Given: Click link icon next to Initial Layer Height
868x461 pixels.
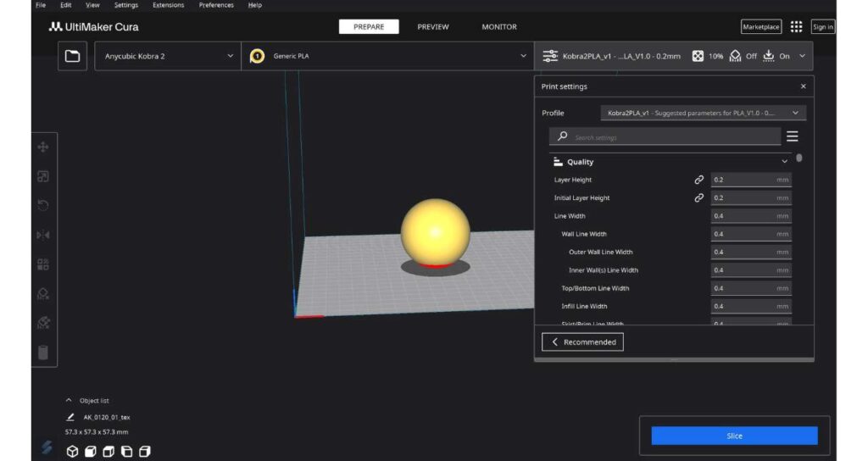Looking at the screenshot, I should tap(699, 198).
